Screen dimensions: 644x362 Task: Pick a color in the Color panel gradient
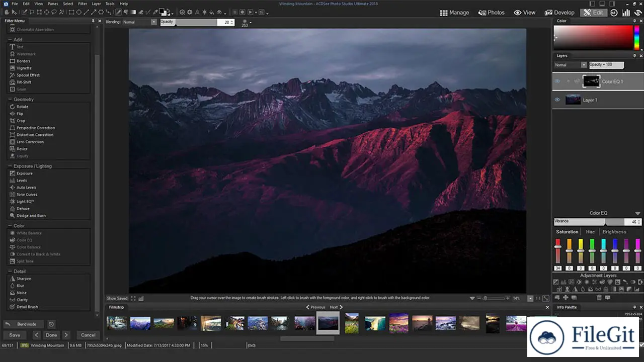(x=593, y=37)
